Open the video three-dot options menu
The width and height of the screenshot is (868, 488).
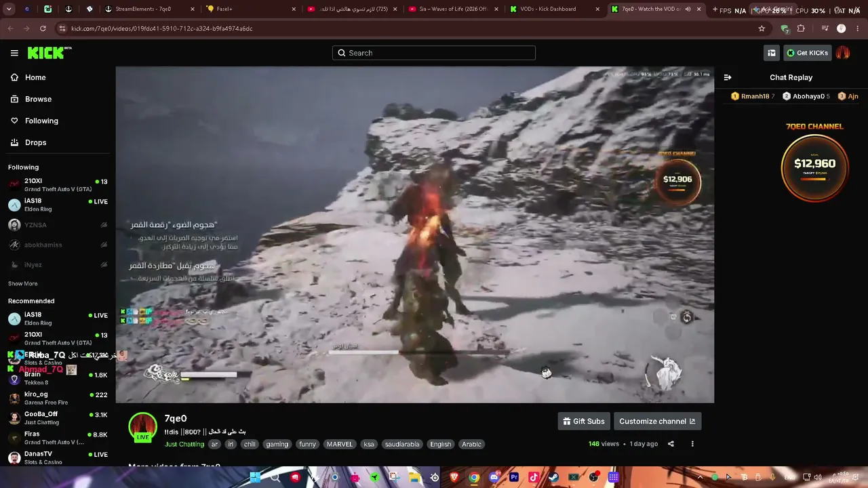point(692,444)
